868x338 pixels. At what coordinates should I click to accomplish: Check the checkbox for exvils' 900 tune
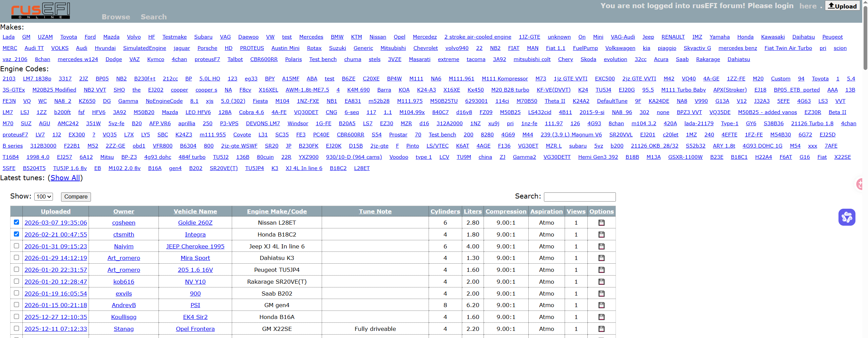[16, 293]
